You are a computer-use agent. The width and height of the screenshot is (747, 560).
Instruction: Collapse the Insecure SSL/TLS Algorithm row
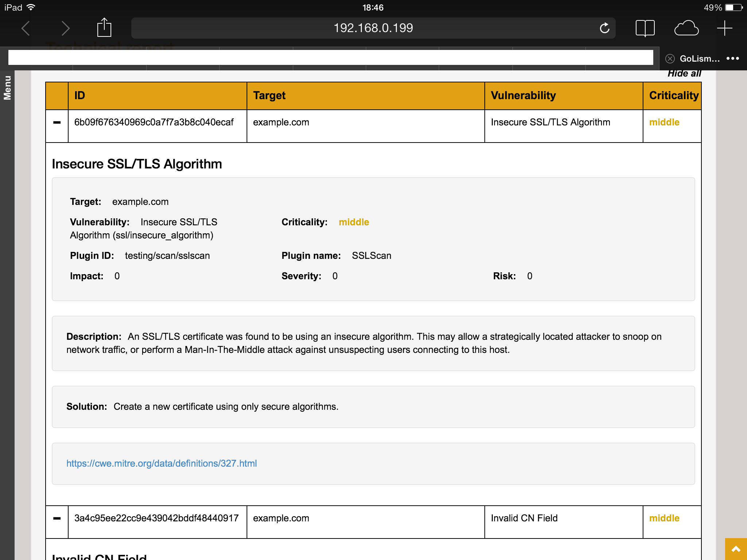pyautogui.click(x=57, y=122)
